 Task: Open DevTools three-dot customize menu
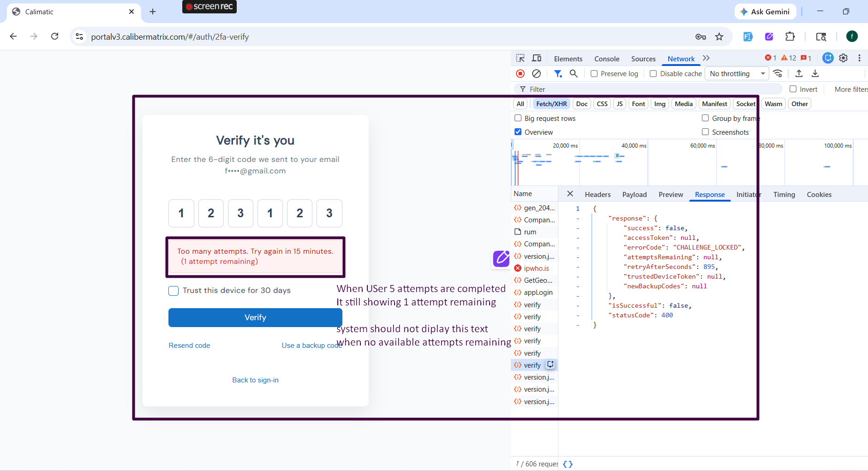tap(859, 58)
